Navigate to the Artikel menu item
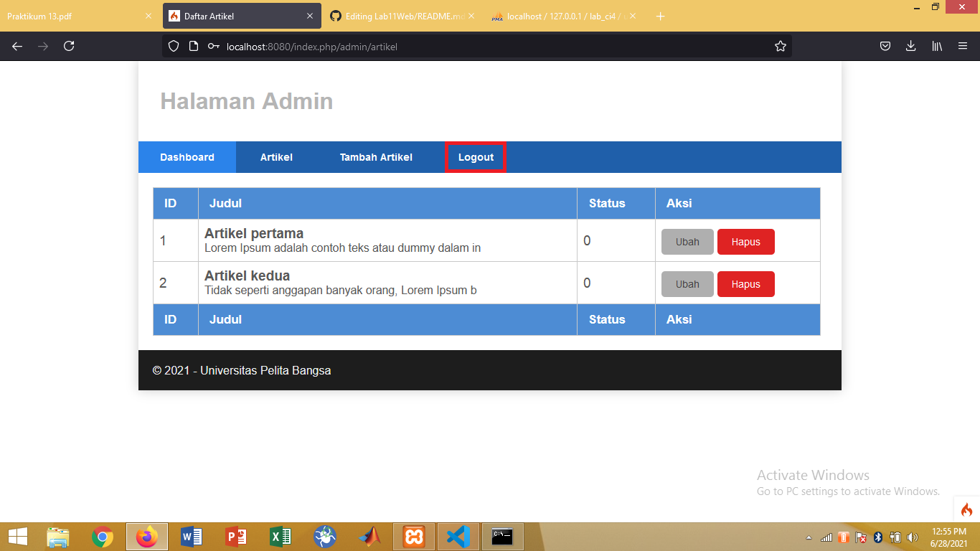 pos(276,157)
